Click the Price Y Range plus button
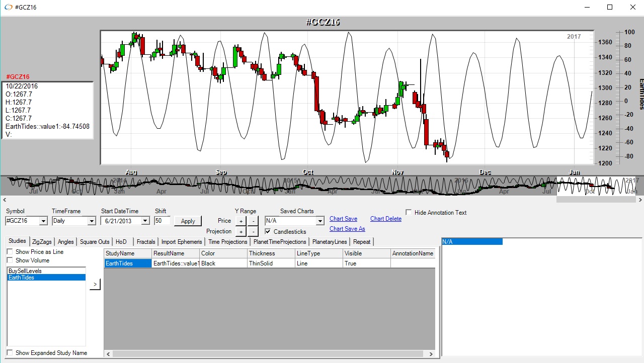 coord(240,221)
